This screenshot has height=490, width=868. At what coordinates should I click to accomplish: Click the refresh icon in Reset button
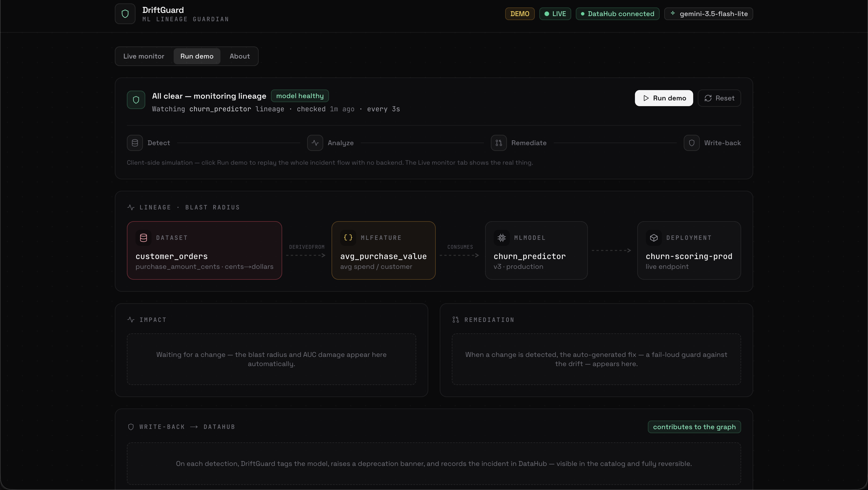coord(708,98)
